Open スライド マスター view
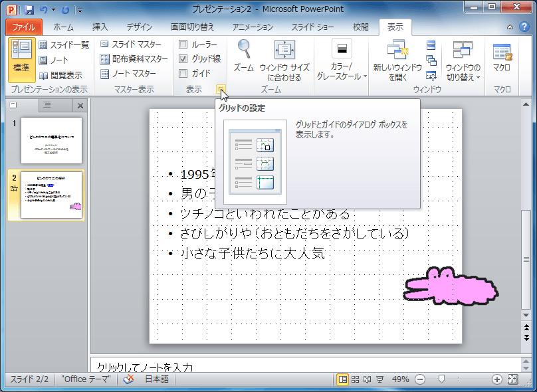Image resolution: width=537 pixels, height=392 pixels. click(131, 44)
